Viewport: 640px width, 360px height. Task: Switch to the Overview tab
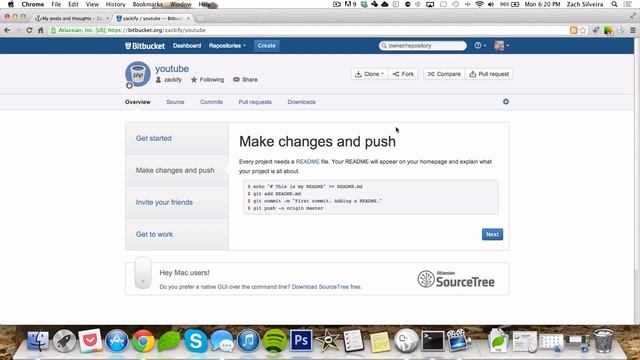[x=138, y=102]
